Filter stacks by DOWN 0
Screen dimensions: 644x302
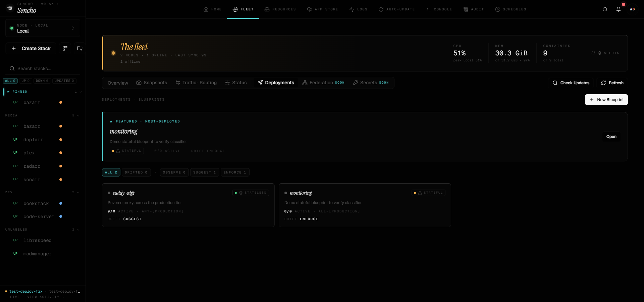click(42, 81)
